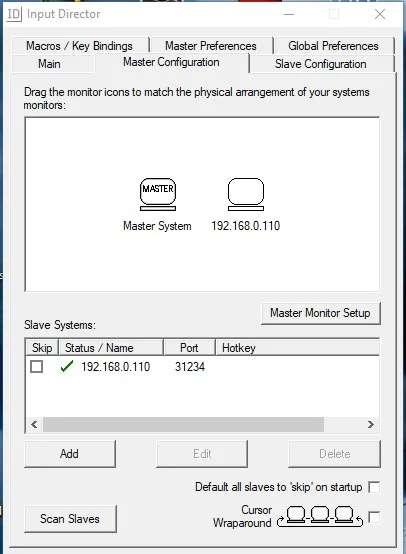This screenshot has height=554, width=406.
Task: Click the slave list left scroll arrow
Action: (x=34, y=424)
